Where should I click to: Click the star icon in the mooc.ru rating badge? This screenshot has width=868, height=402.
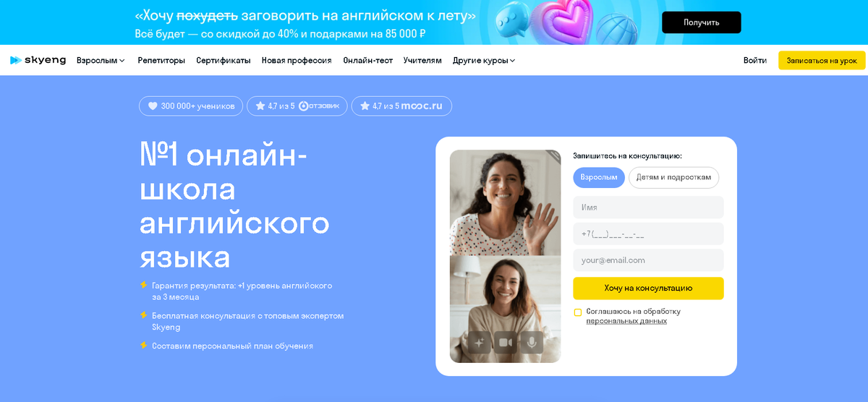365,106
